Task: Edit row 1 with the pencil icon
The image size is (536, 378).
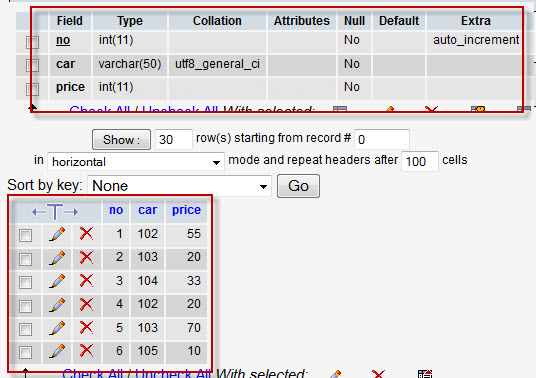Action: [x=57, y=235]
